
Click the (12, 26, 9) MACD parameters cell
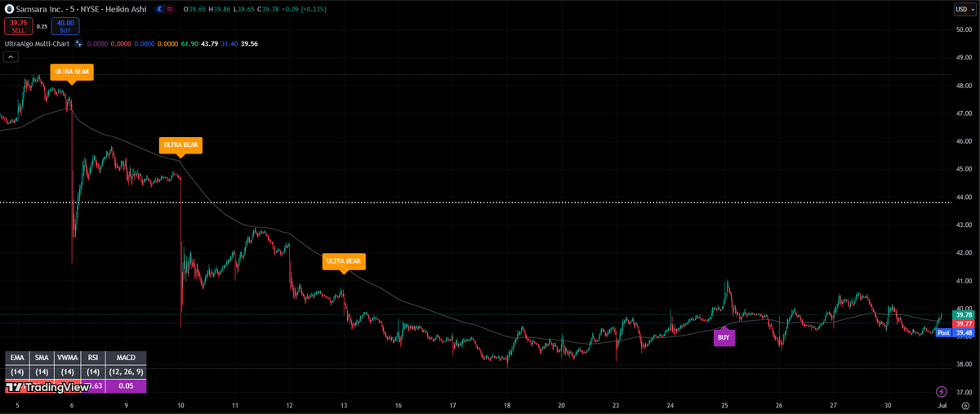[126, 372]
